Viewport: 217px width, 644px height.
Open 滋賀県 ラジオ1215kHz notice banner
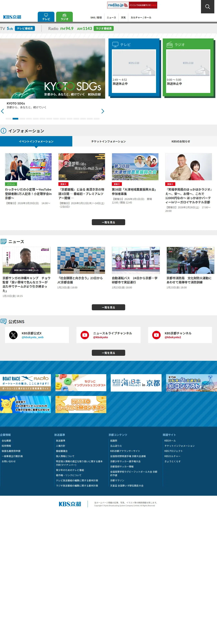coord(26,404)
